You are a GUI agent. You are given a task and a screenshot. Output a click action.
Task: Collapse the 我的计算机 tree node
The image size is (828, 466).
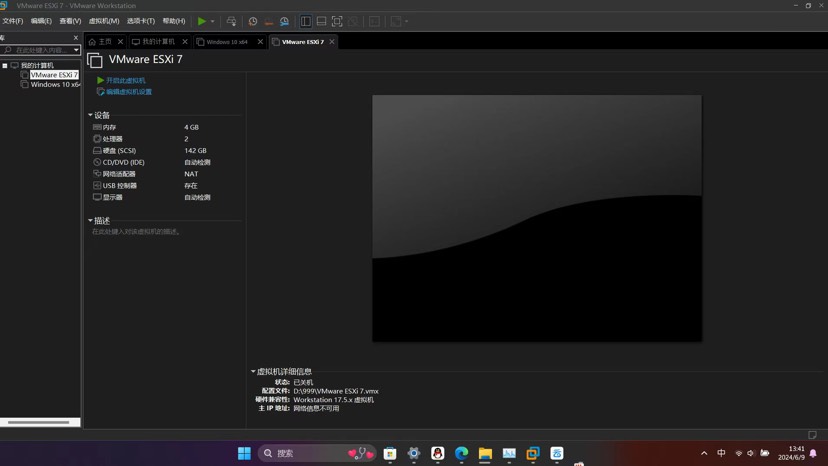coord(5,66)
